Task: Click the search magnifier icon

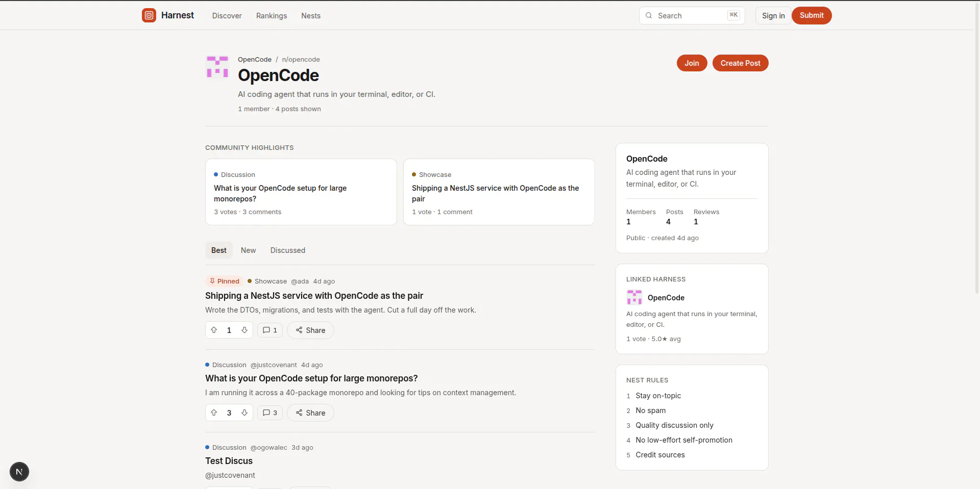Action: [649, 16]
